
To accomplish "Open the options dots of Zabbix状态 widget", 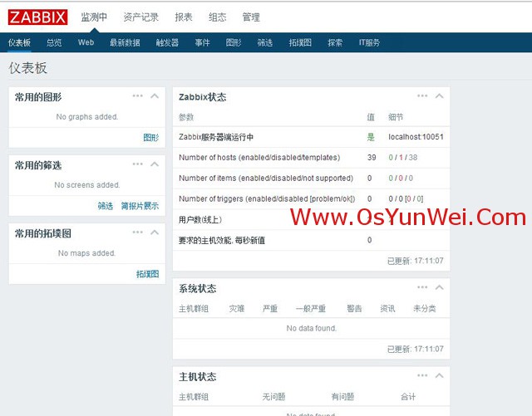I will tap(422, 96).
